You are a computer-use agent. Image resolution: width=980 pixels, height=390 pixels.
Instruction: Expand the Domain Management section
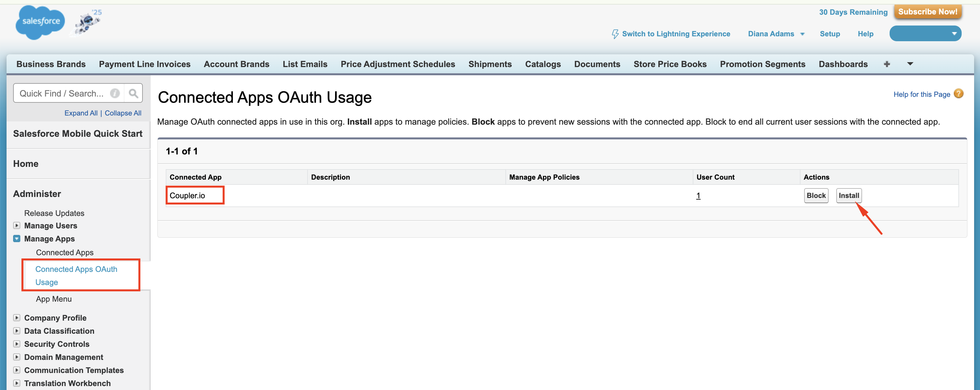17,357
